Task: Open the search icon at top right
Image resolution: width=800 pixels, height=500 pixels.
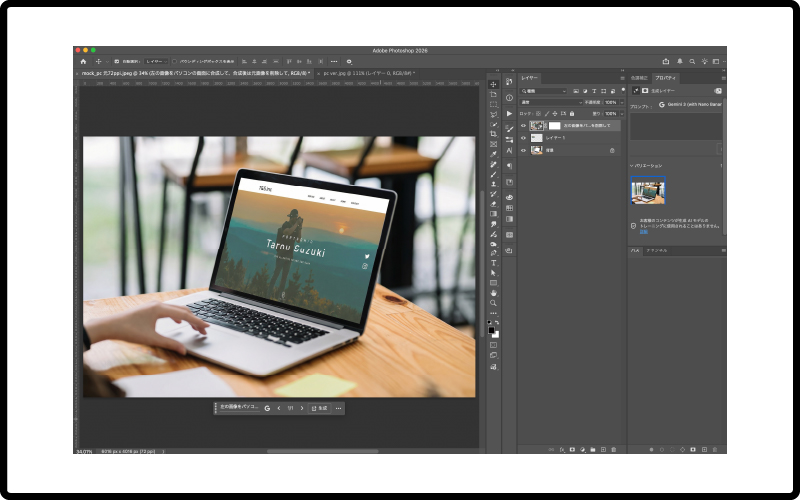Action: coord(692,61)
